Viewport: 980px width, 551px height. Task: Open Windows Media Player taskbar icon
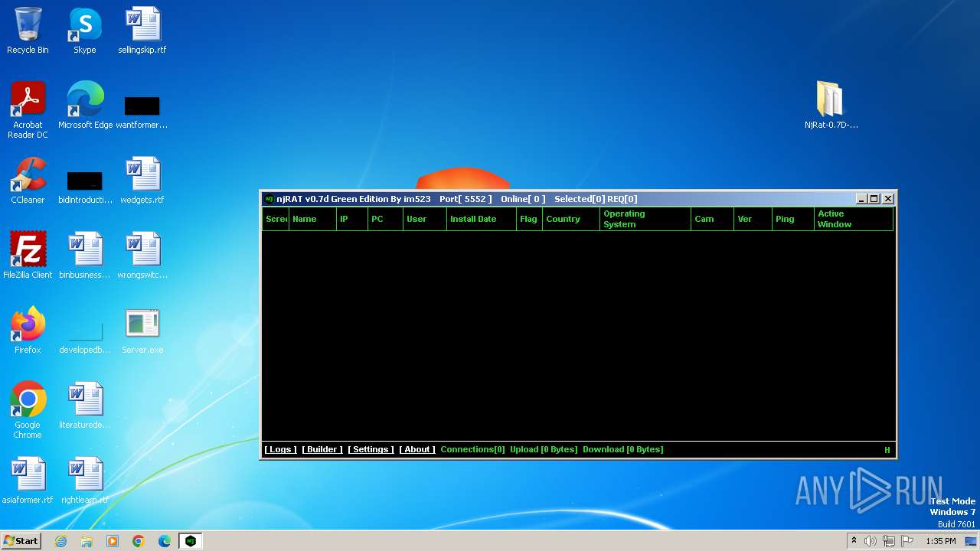[113, 541]
